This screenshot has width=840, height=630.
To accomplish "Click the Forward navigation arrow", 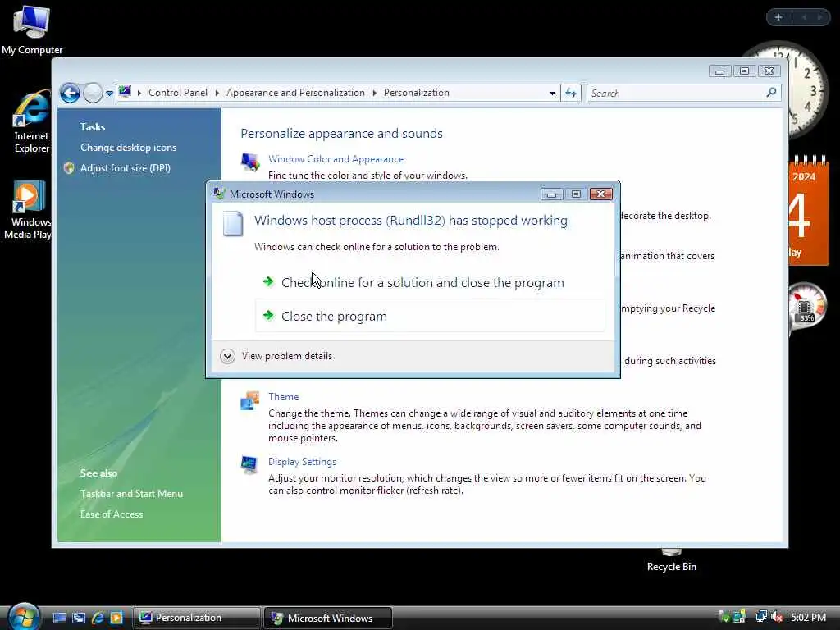I will tap(93, 94).
